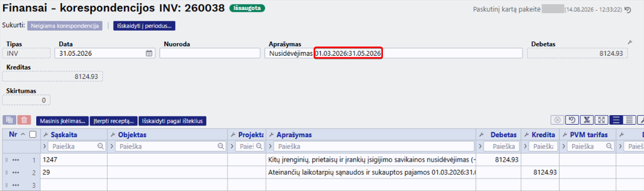Screen dimensions: 644x191
Task: Open three-dot menu for row 1
Action: (16, 159)
